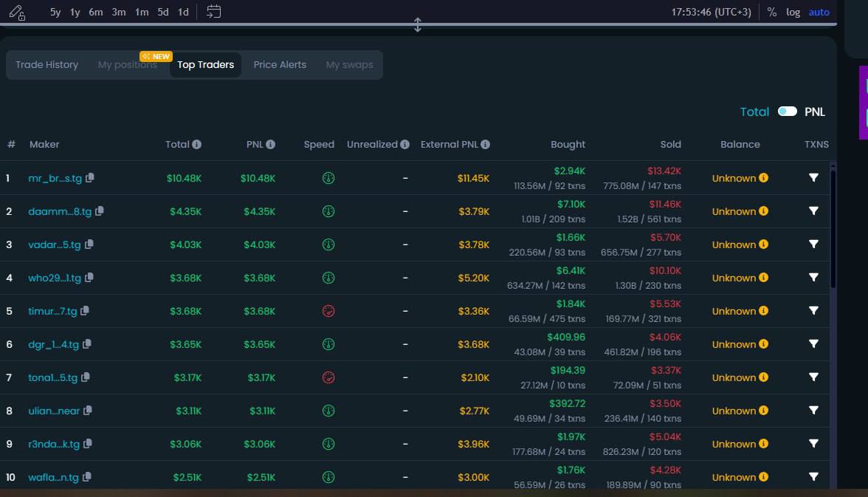Image resolution: width=868 pixels, height=497 pixels.
Task: Enable log scale on chart
Action: coord(793,12)
